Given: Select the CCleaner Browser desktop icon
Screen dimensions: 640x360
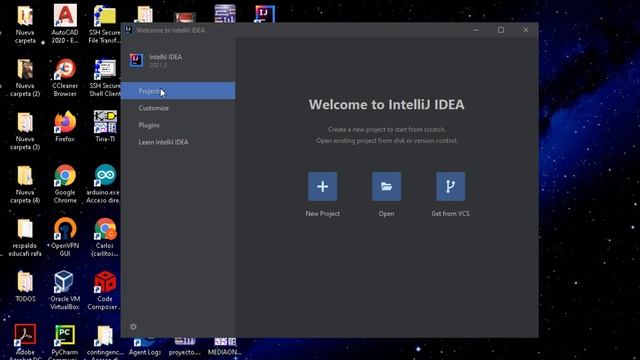Looking at the screenshot, I should tap(65, 78).
